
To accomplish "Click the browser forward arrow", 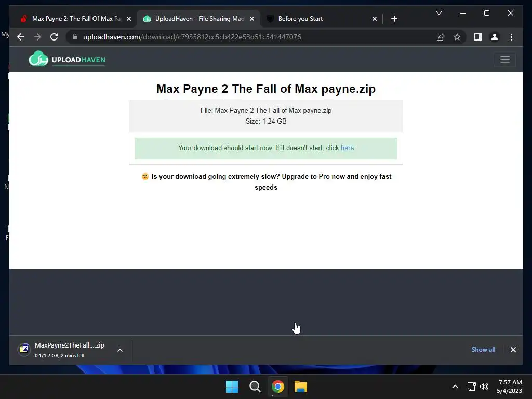I will [37, 37].
